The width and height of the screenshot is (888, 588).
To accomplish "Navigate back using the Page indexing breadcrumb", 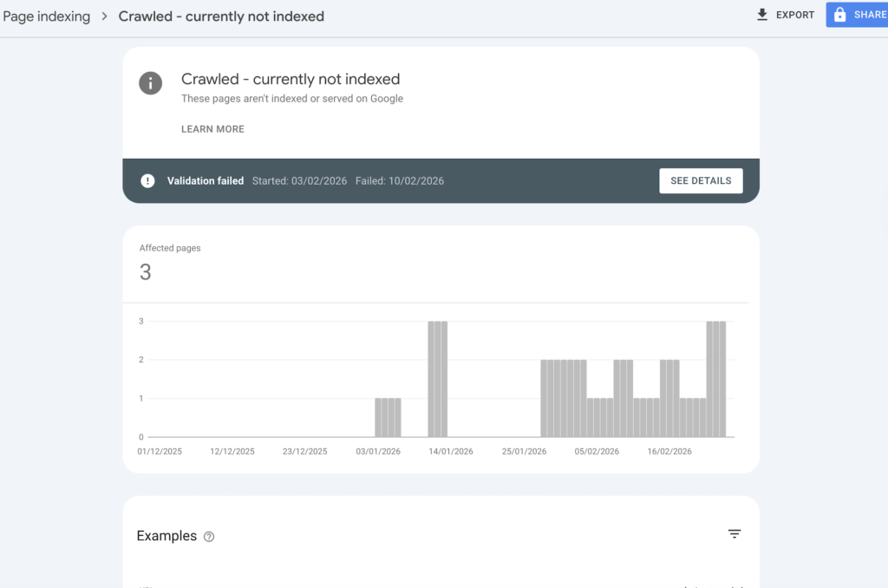I will tap(47, 16).
